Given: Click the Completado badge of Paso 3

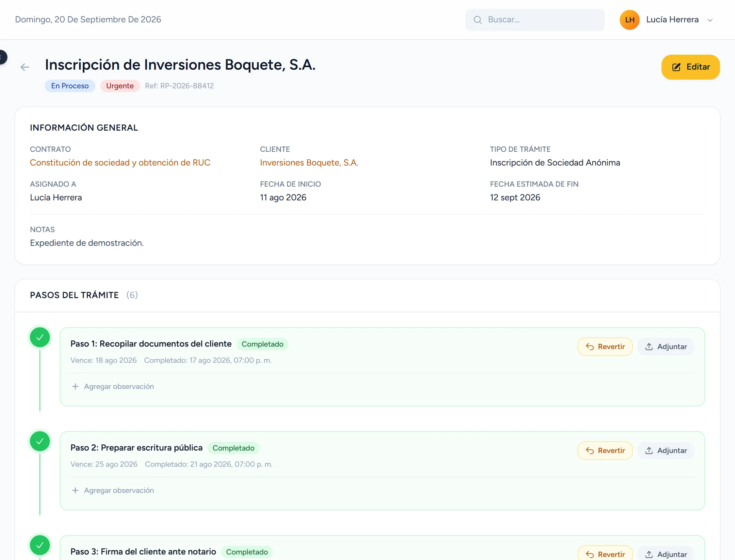Looking at the screenshot, I should 247,552.
